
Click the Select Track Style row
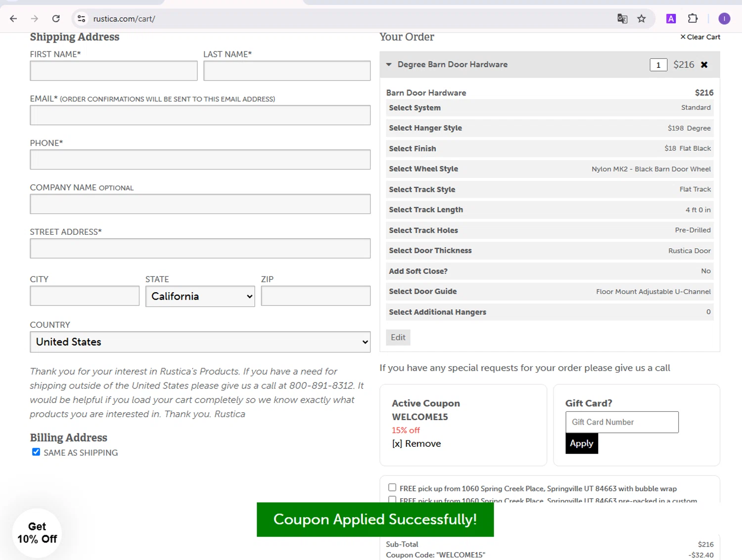(x=550, y=189)
